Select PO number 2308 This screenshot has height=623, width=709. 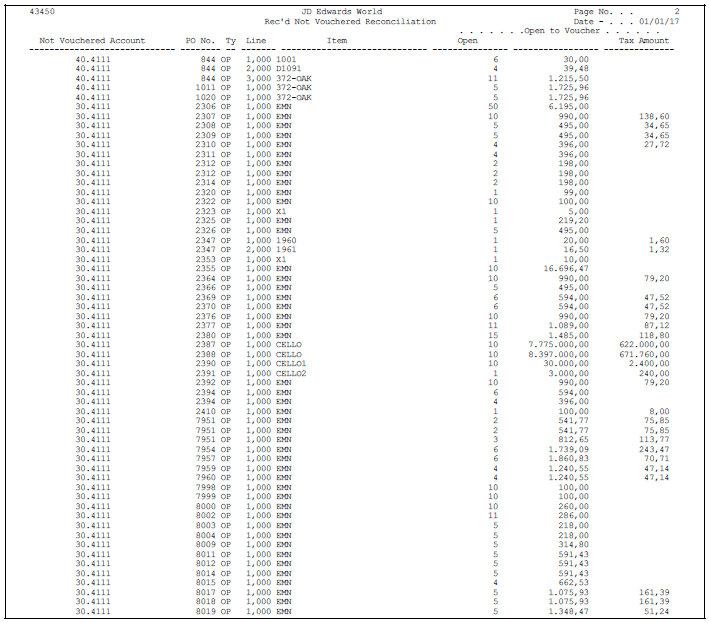(x=205, y=125)
